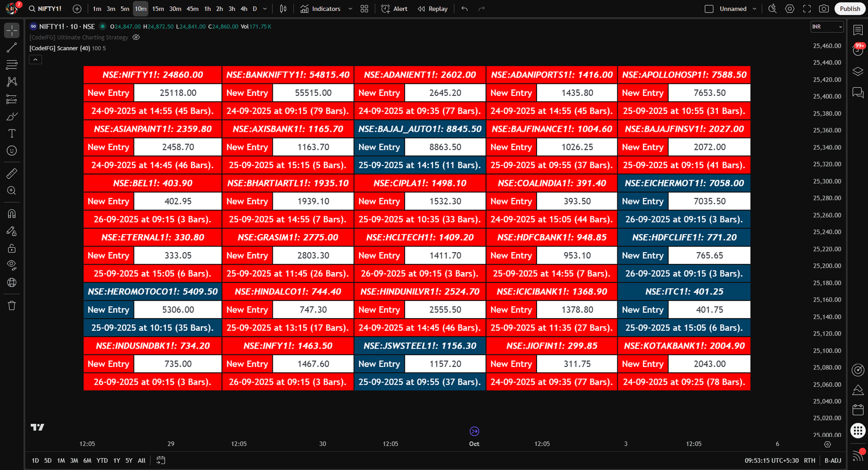Toggle lock all drawing tools

[x=11, y=248]
